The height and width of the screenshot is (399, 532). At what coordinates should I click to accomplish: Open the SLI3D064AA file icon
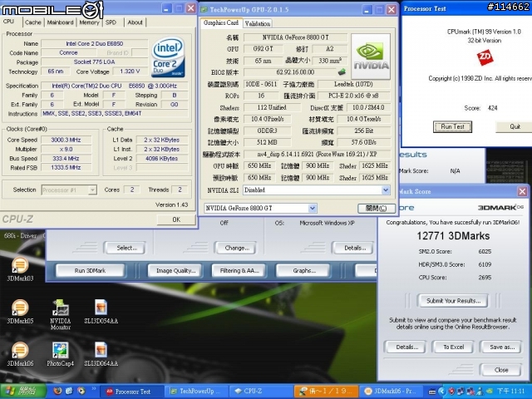[101, 354]
